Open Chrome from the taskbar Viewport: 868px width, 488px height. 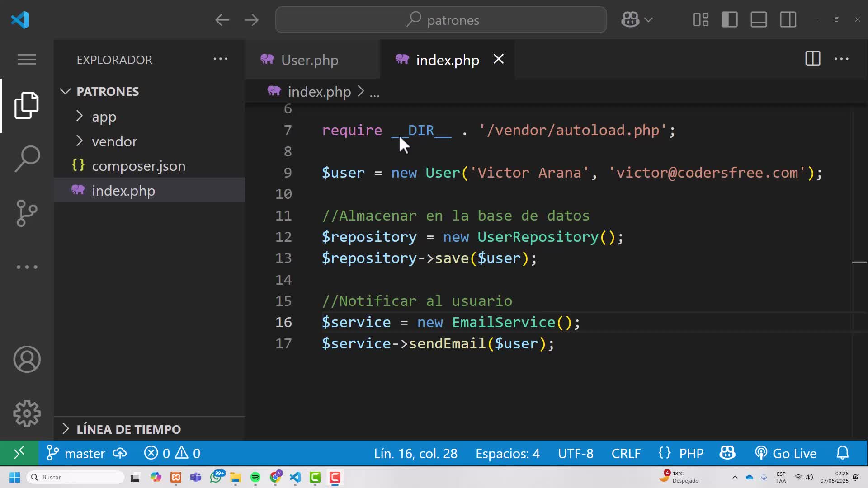tap(275, 477)
